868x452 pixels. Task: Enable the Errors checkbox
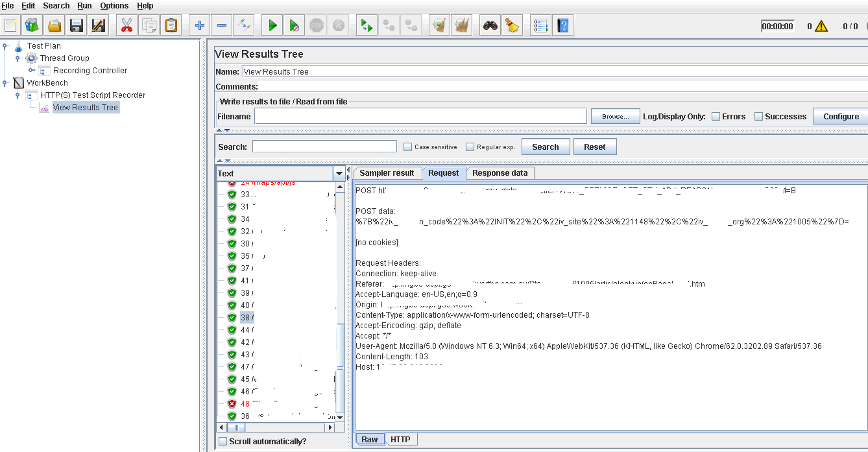click(716, 117)
